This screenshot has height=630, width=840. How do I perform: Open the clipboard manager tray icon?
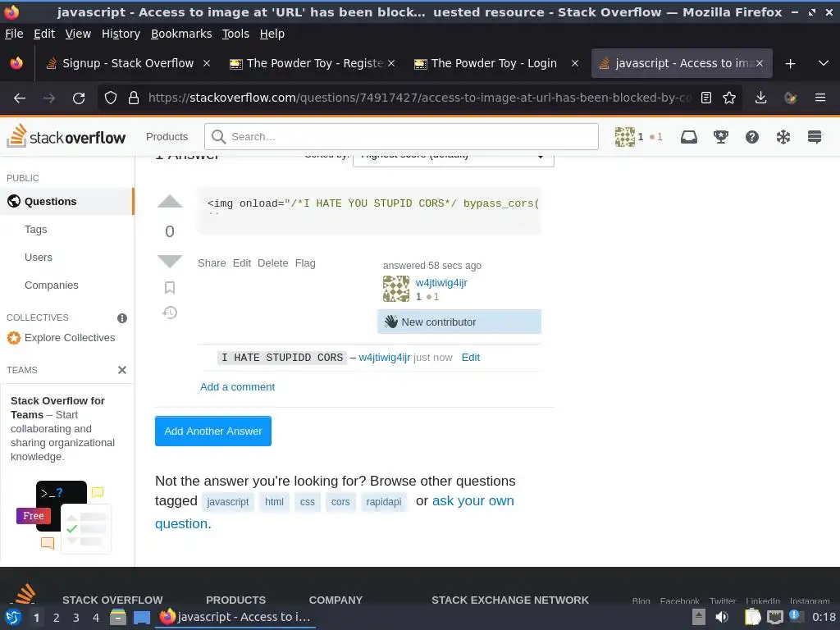pos(752,617)
